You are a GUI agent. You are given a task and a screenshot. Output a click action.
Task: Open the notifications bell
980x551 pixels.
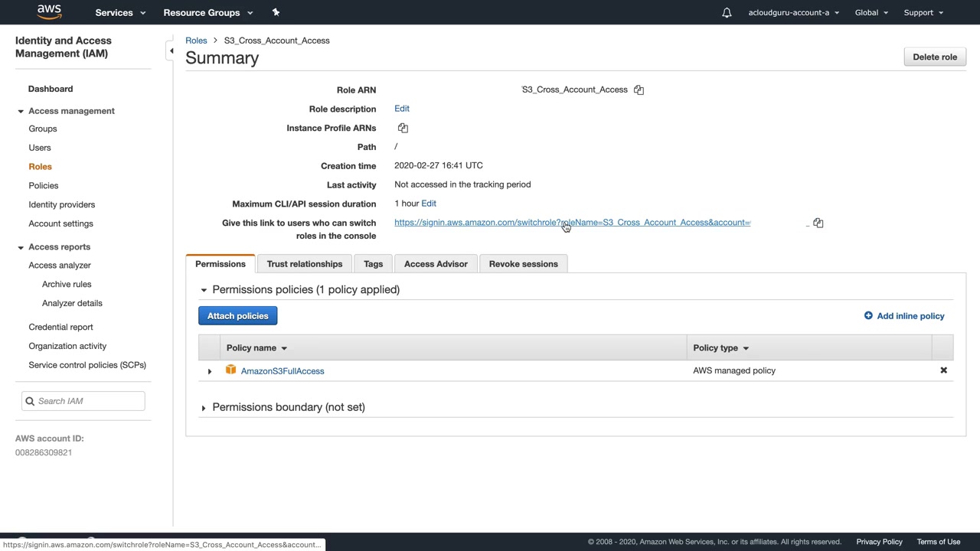coord(727,13)
